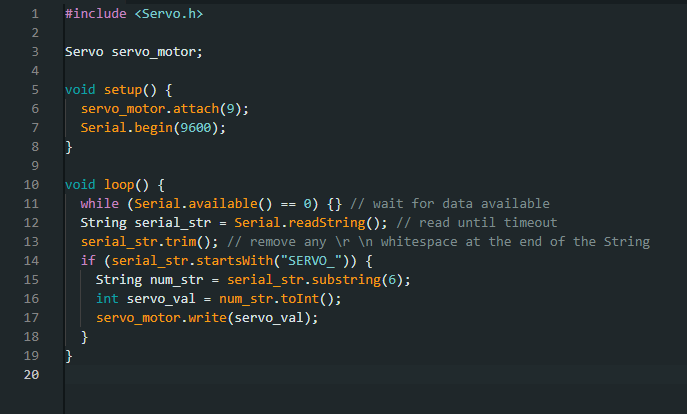Click the 'if' keyword on line 14
Image resolution: width=687 pixels, height=414 pixels.
point(88,261)
